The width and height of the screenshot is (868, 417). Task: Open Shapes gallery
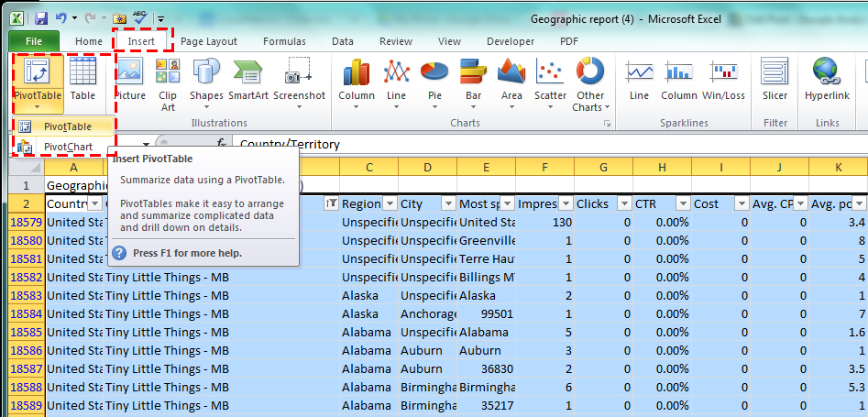(x=206, y=84)
